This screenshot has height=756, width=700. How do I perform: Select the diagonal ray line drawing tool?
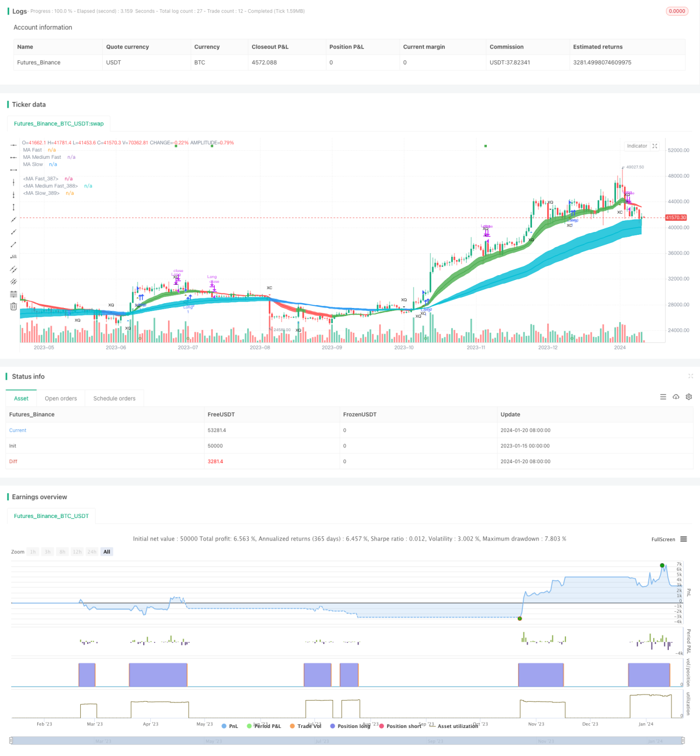click(x=13, y=232)
